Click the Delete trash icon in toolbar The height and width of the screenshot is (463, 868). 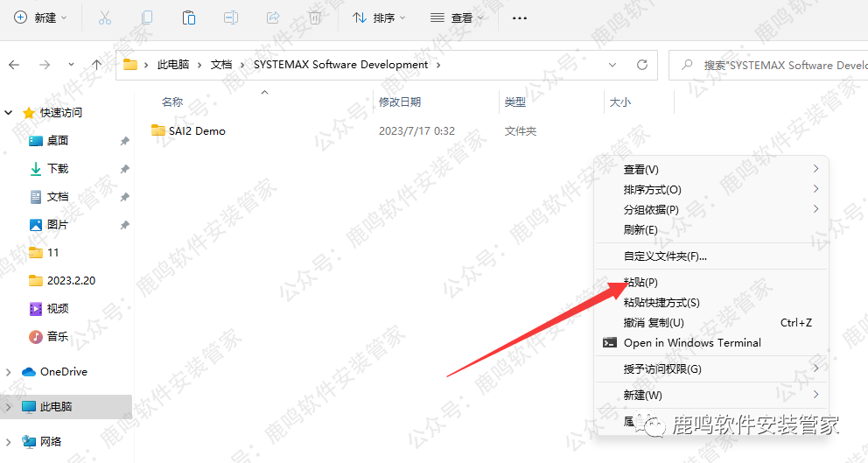[x=314, y=18]
